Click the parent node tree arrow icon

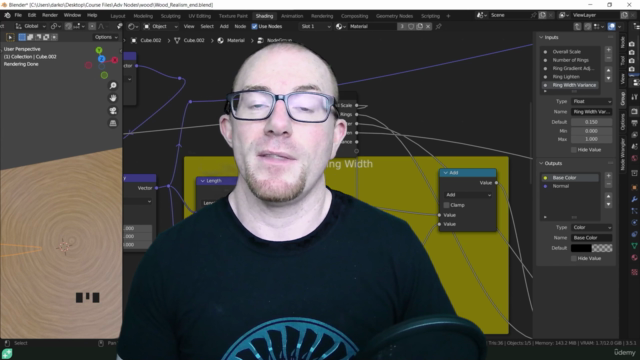pos(577,27)
